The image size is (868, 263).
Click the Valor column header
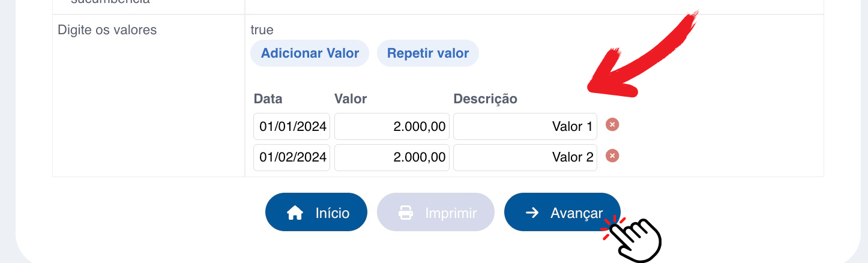coord(351,98)
